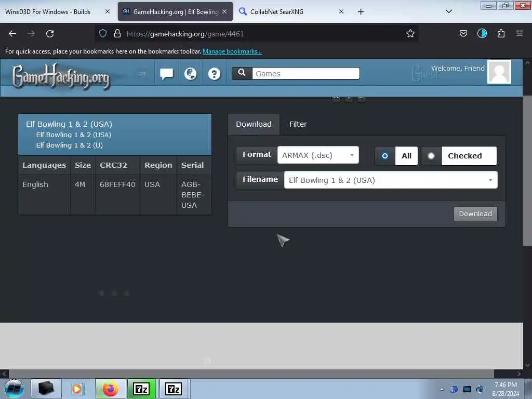Open a new tab with the plus icon

[361, 12]
